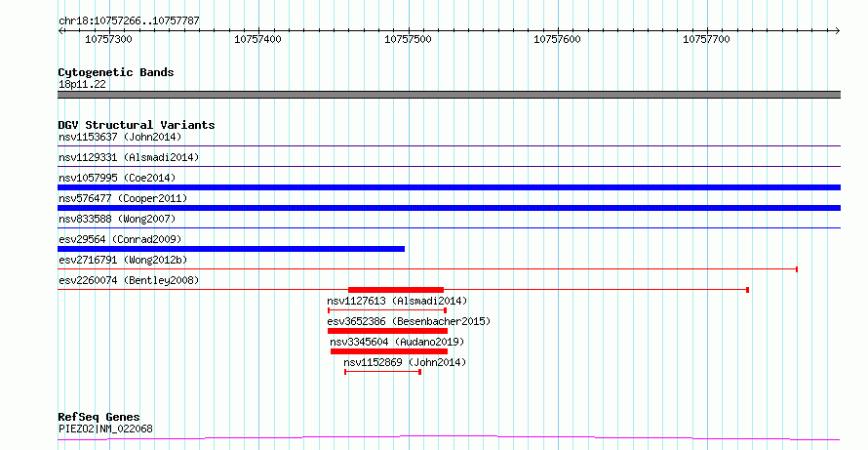Open variant esv3652386 (Besenbacher2015) label
This screenshot has height=450, width=868.
409,321
